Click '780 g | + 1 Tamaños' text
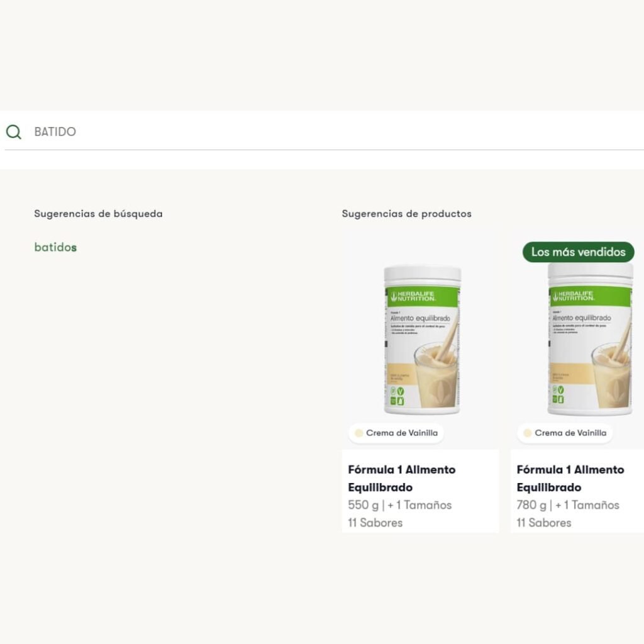The width and height of the screenshot is (644, 644). (568, 505)
